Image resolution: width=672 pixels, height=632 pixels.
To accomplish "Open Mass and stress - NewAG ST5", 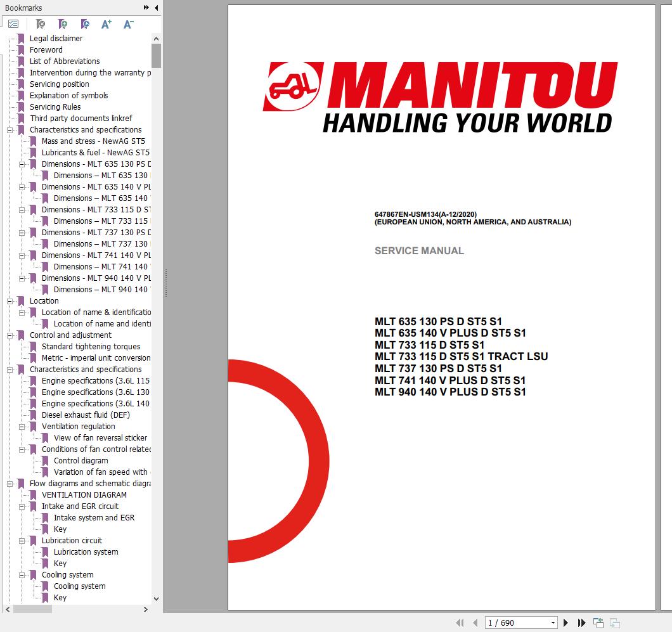I will tap(93, 141).
